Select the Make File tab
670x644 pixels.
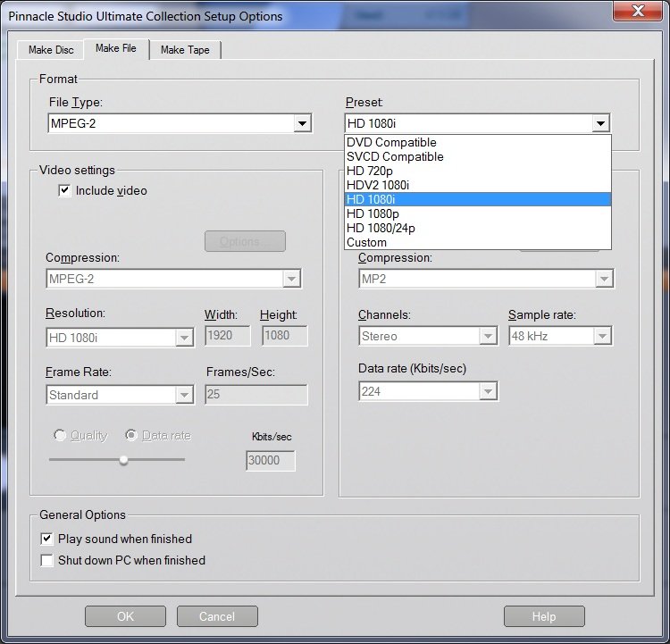pyautogui.click(x=116, y=49)
